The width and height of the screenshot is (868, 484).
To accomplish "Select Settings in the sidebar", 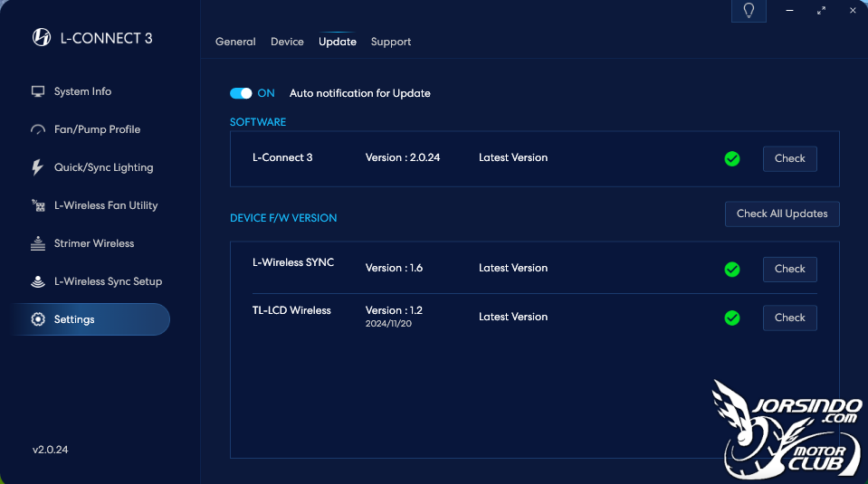I will point(91,319).
